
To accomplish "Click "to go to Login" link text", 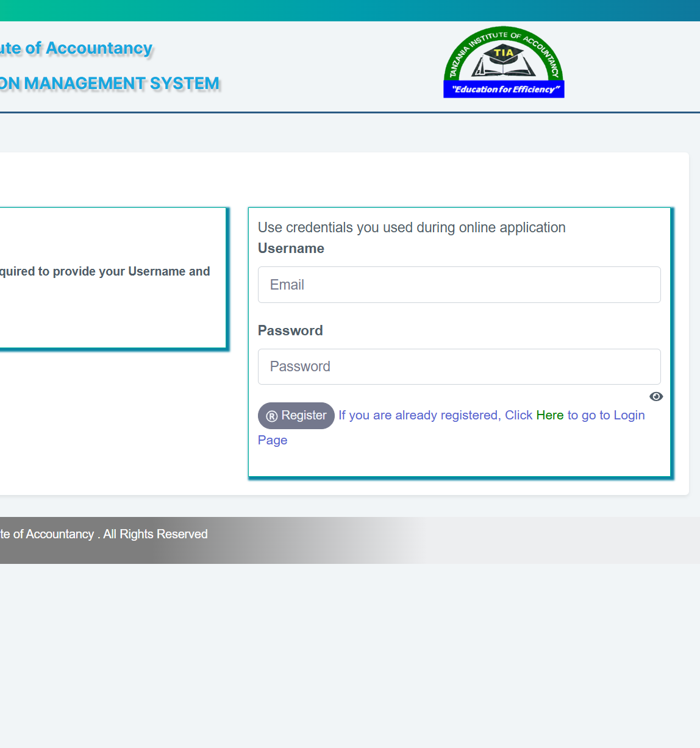I will pos(605,415).
